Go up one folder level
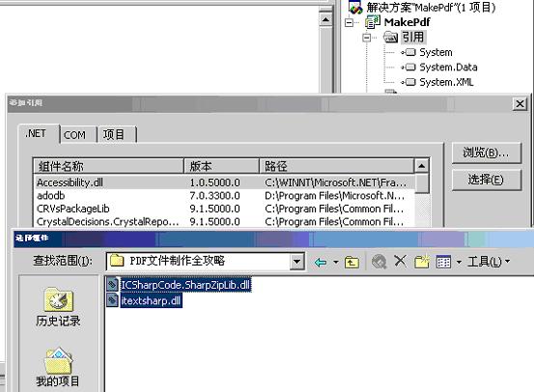Viewport: 534px width, 392px height. [351, 262]
